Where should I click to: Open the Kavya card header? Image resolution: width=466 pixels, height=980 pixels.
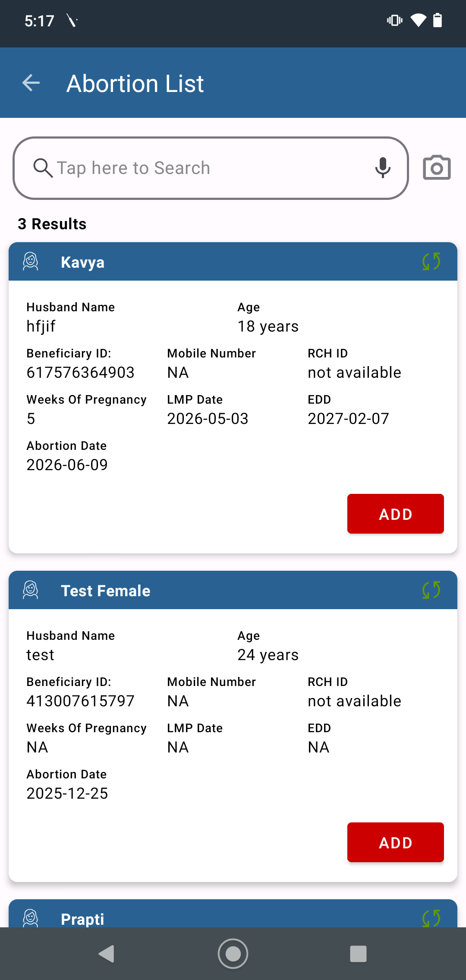pos(233,262)
